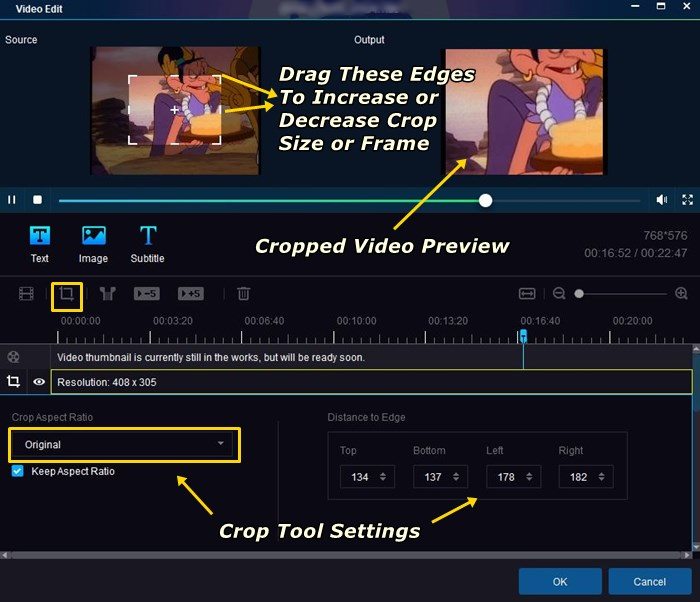Zoom in on the timeline
This screenshot has height=602, width=700.
681,293
